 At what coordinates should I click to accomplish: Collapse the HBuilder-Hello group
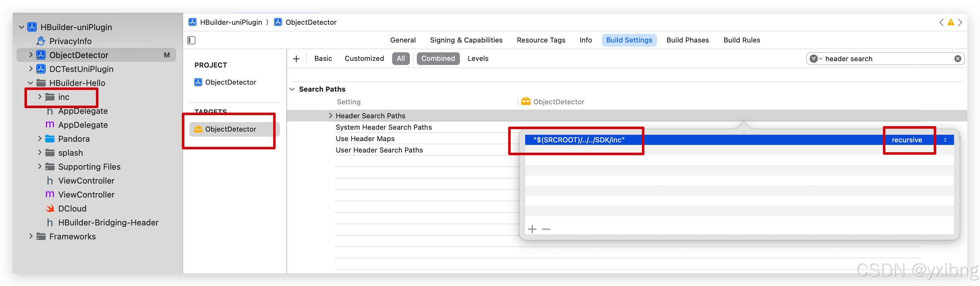click(30, 83)
